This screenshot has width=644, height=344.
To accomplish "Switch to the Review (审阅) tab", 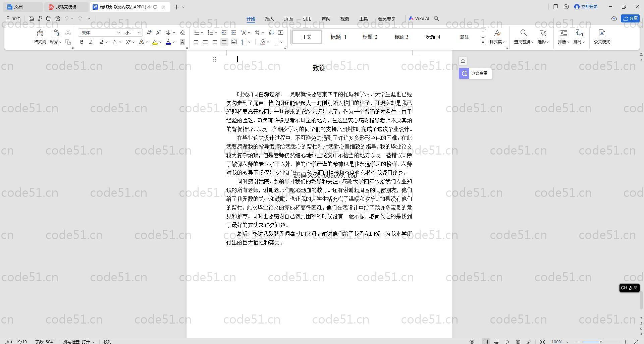I will (326, 19).
